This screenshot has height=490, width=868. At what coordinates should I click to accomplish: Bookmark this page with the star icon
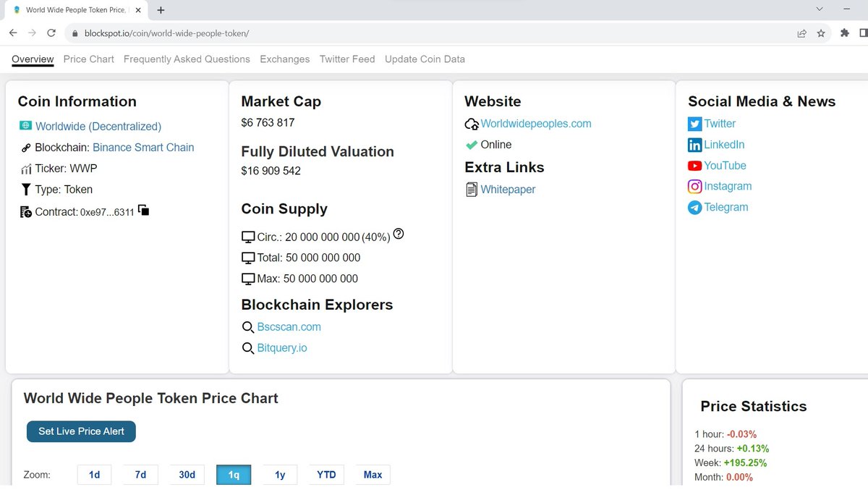[x=821, y=33]
